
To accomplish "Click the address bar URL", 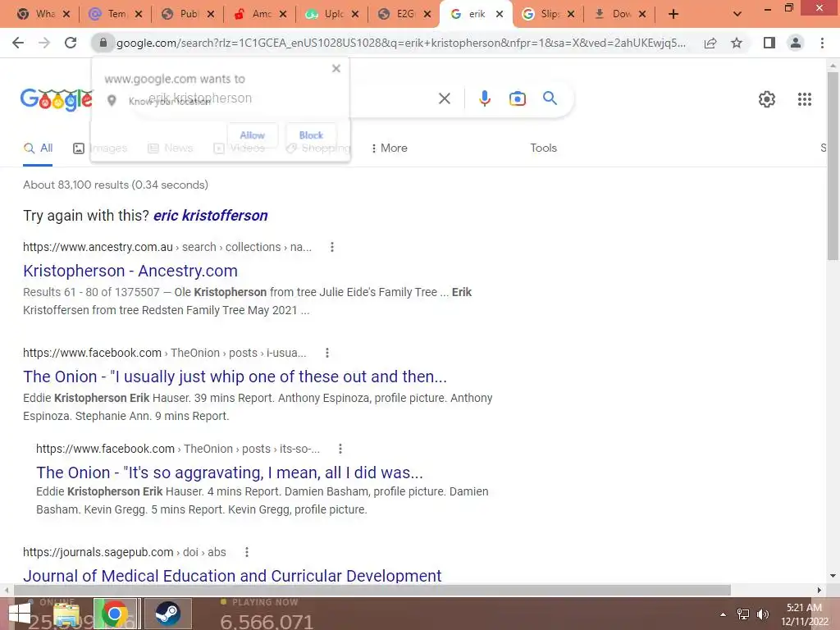I will tap(400, 43).
